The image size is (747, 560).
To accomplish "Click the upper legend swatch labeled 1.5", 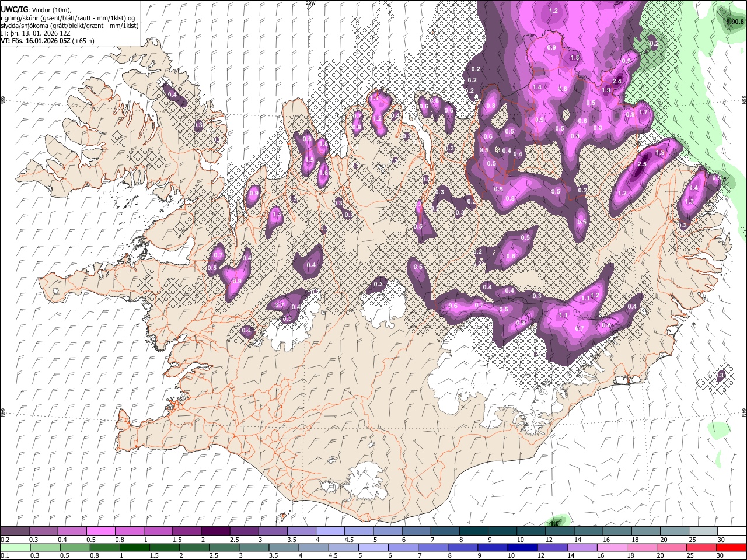I will pyautogui.click(x=186, y=531).
